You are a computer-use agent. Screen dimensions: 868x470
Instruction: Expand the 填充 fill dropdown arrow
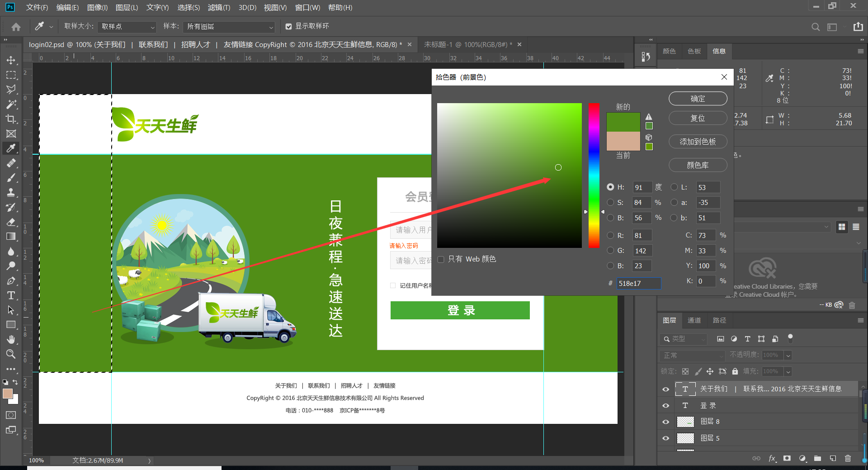[x=788, y=372]
